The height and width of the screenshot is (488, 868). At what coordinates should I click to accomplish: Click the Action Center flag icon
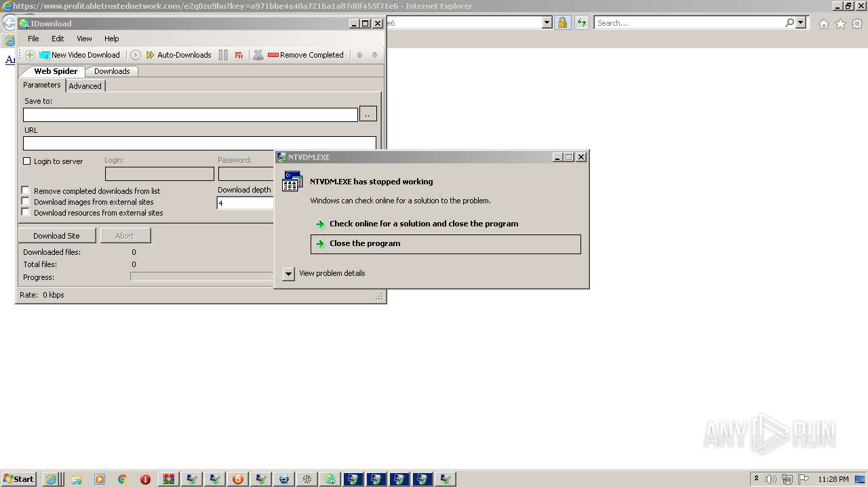[x=804, y=479]
